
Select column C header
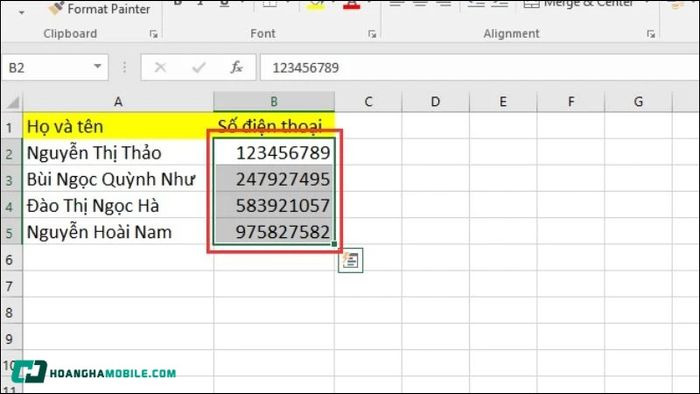point(368,102)
